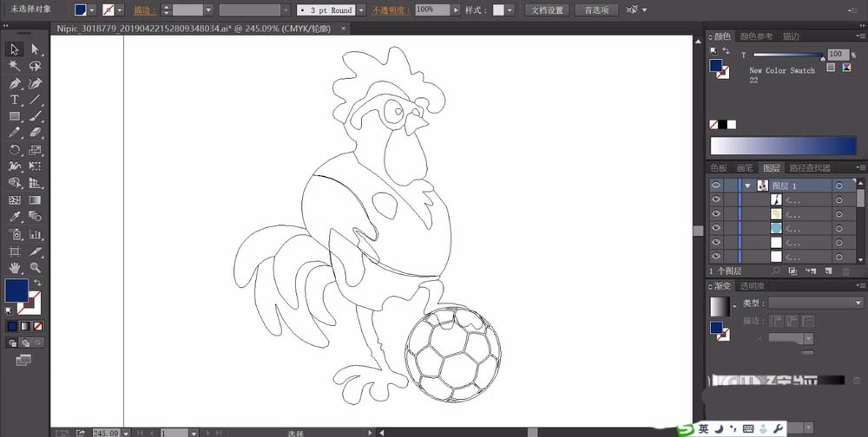Image resolution: width=868 pixels, height=437 pixels.
Task: Select the Pen tool
Action: (x=15, y=83)
